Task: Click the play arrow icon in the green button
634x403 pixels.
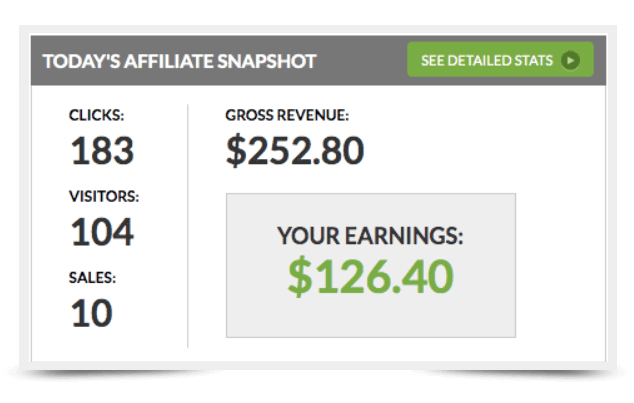Action: coord(571,61)
